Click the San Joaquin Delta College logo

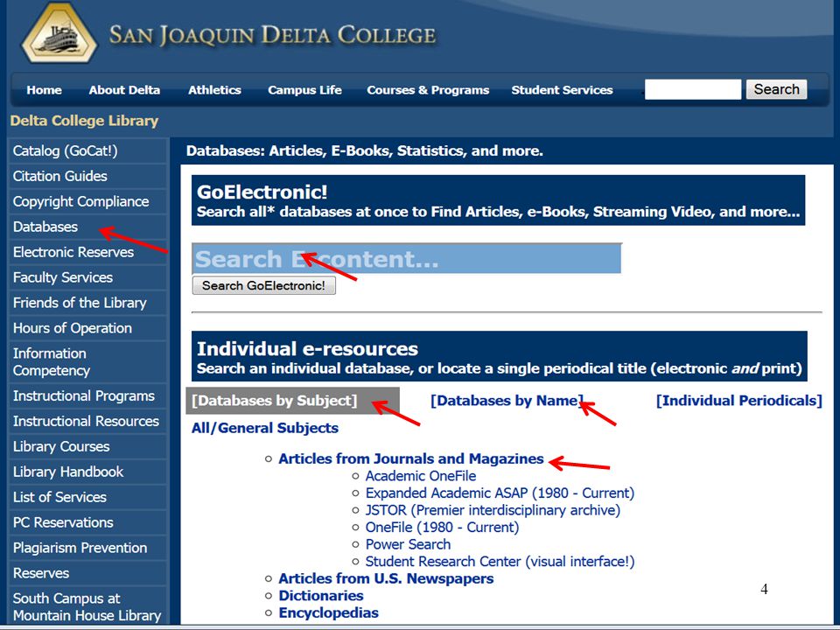click(59, 34)
